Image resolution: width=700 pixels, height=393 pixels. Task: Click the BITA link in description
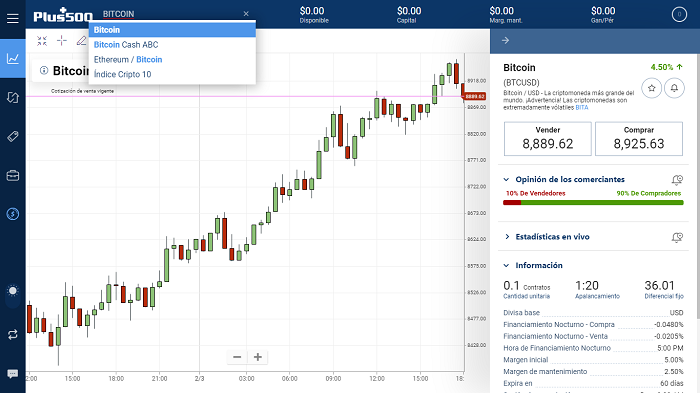click(582, 108)
